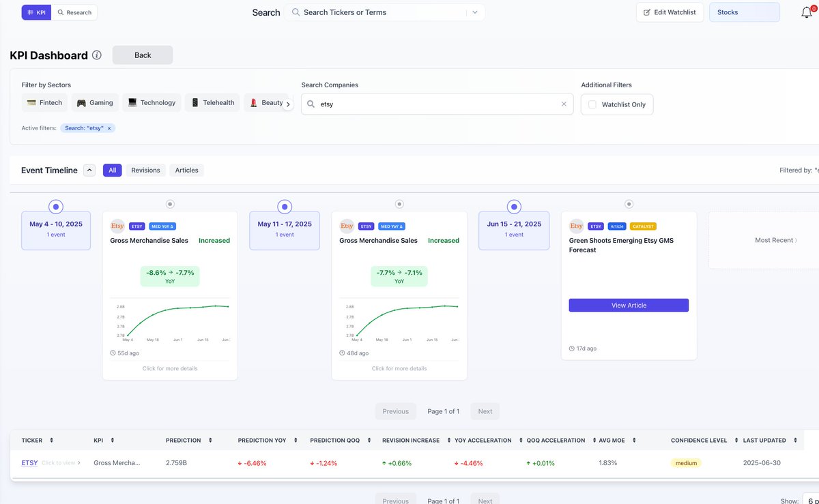Click the 2025-06-30 last updated cell
Screen dimensions: 819x504
(x=761, y=463)
